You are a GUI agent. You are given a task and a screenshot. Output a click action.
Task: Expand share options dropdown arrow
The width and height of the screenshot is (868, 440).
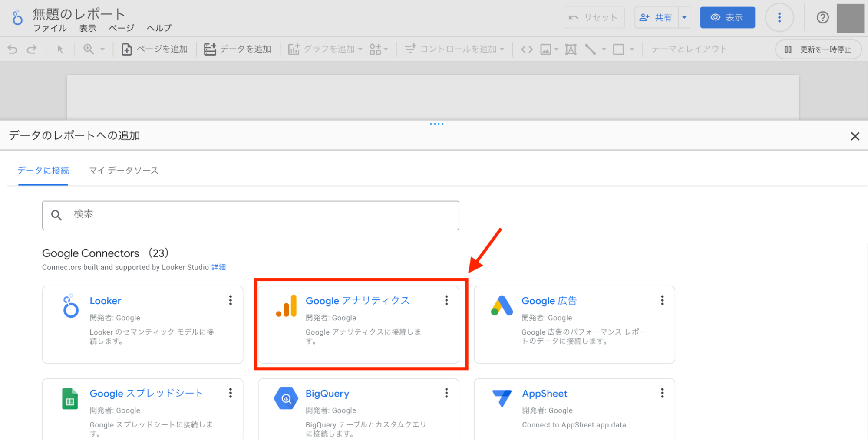click(684, 17)
